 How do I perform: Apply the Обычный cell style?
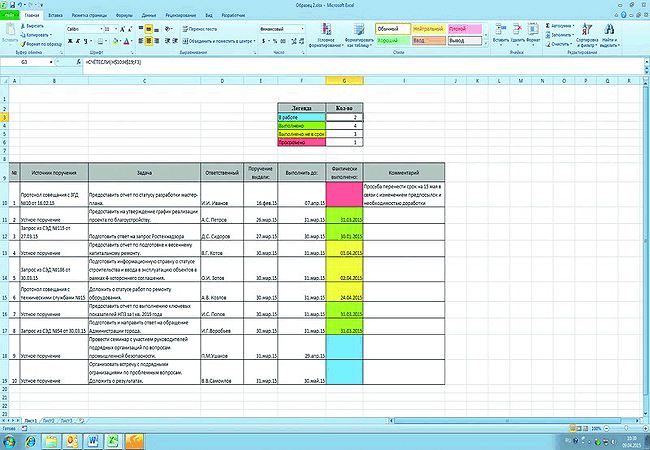coord(393,29)
